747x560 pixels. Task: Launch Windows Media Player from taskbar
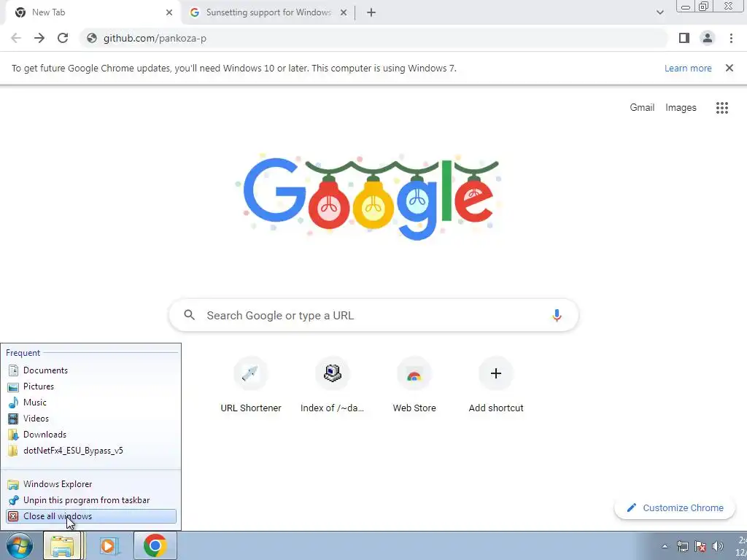[x=109, y=545]
